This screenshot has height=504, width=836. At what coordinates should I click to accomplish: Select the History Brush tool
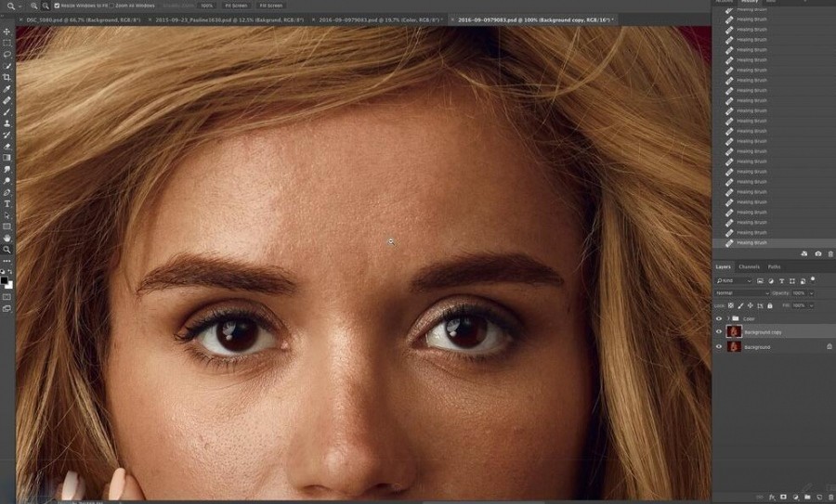pyautogui.click(x=7, y=135)
